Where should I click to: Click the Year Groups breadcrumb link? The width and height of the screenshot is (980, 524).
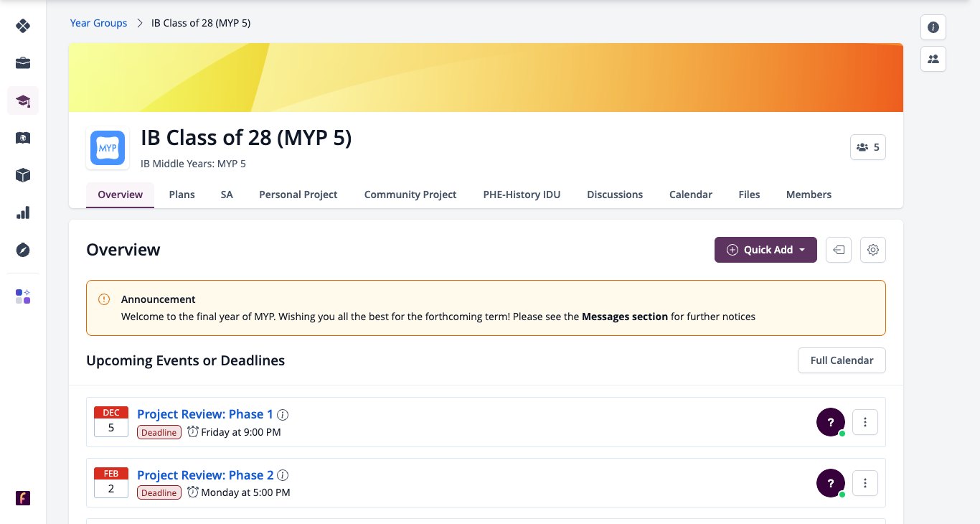pos(98,23)
